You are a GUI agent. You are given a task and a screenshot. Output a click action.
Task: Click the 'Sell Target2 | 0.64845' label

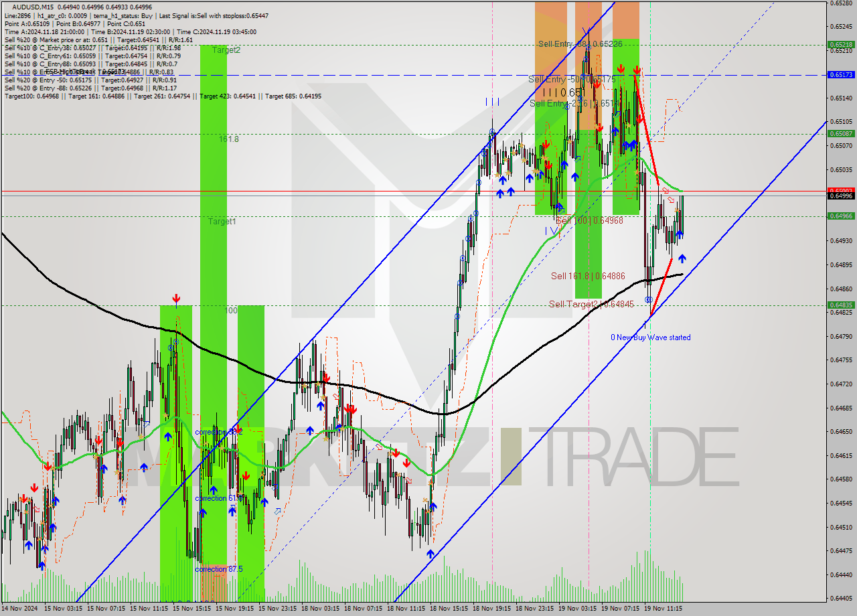pos(591,305)
